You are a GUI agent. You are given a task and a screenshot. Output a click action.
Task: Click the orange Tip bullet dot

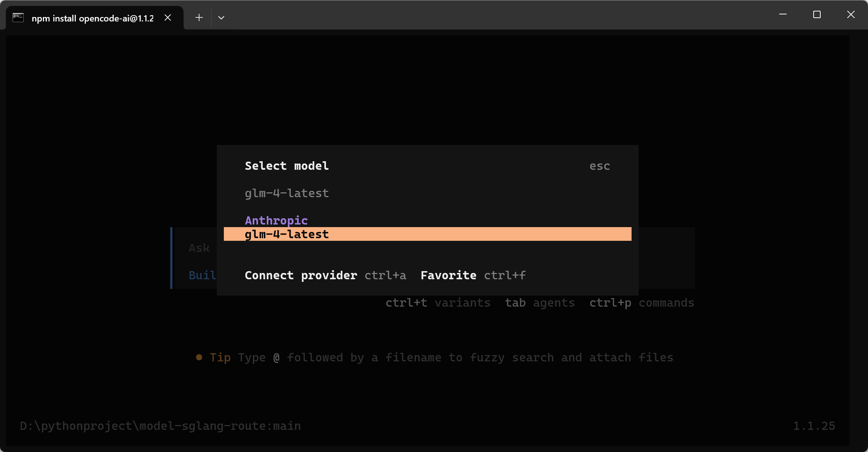(199, 357)
